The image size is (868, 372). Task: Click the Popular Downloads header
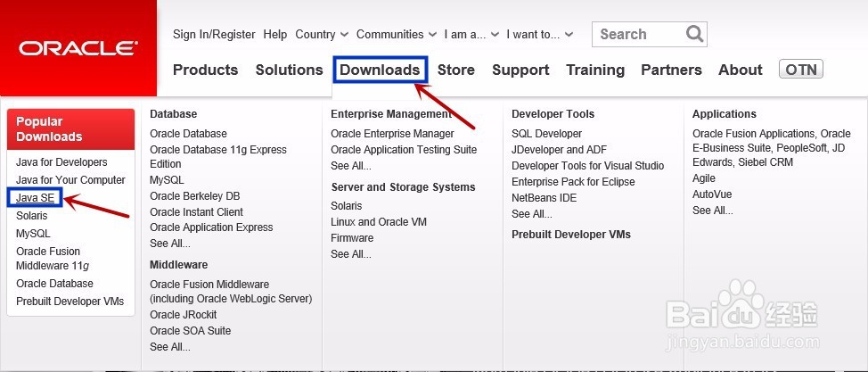[70, 129]
